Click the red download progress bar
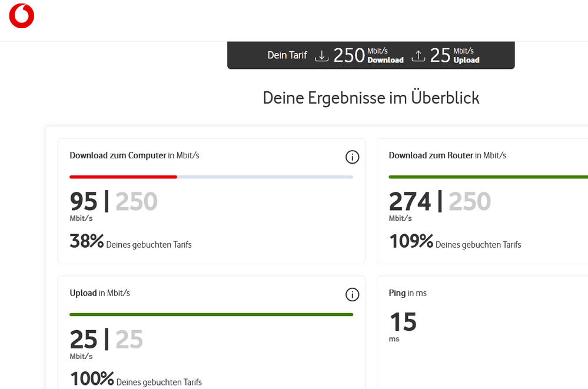The height and width of the screenshot is (389, 588). (123, 177)
